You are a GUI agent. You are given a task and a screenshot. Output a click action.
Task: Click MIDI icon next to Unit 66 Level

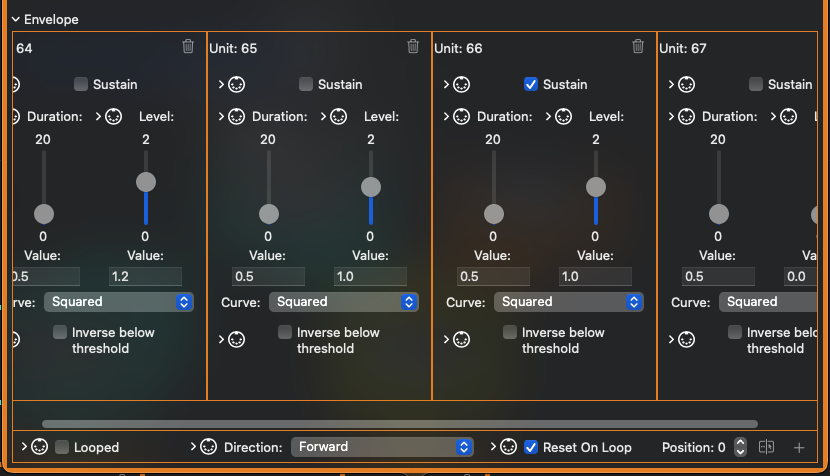(x=563, y=117)
